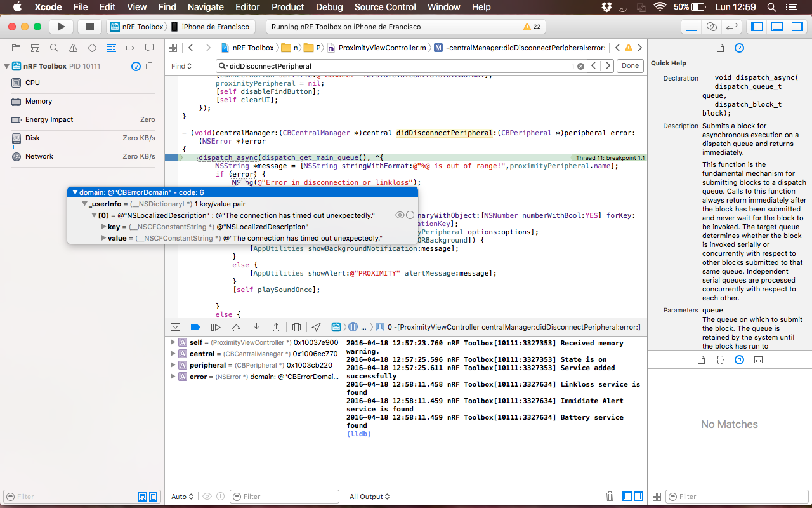Expand the peripheral variable
812x508 pixels.
coord(173,365)
